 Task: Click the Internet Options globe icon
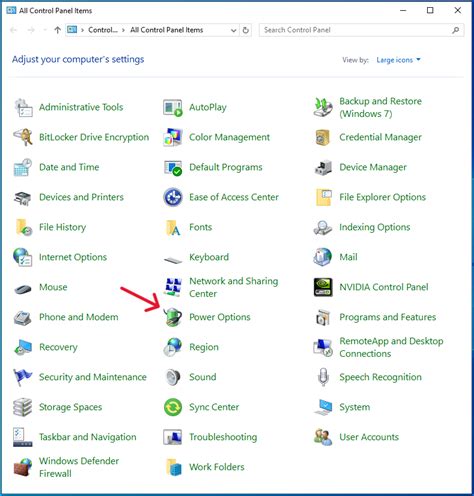23,257
